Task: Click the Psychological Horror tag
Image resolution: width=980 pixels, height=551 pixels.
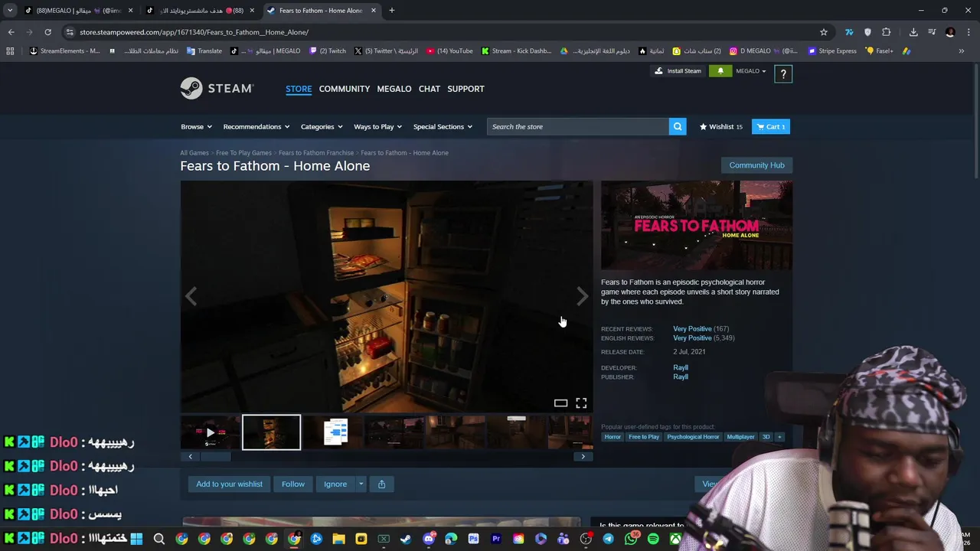Action: pos(693,437)
